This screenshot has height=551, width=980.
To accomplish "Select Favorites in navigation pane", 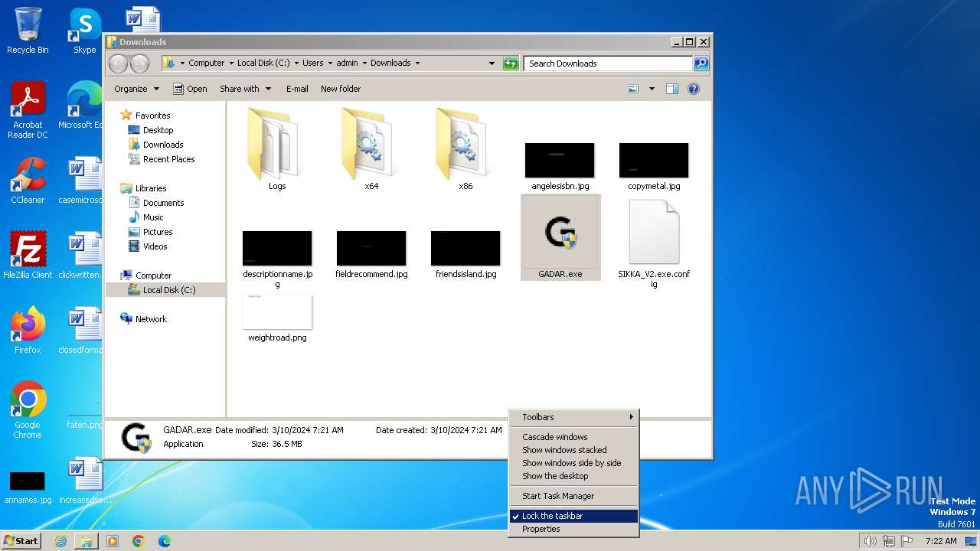I will [152, 116].
